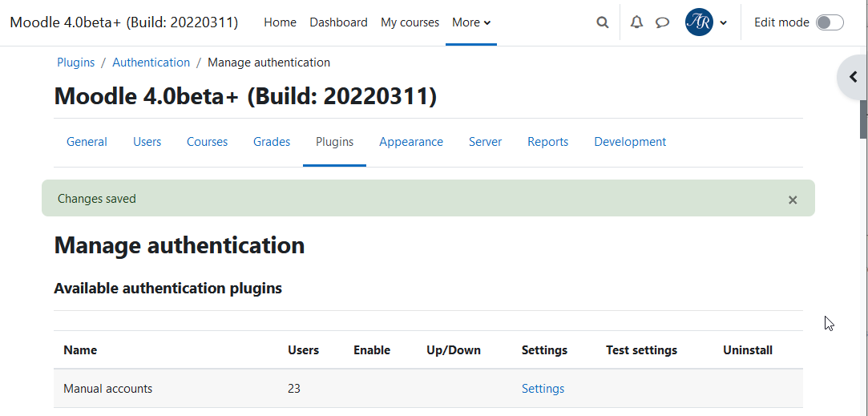Click the 'Users' column header

(x=303, y=350)
